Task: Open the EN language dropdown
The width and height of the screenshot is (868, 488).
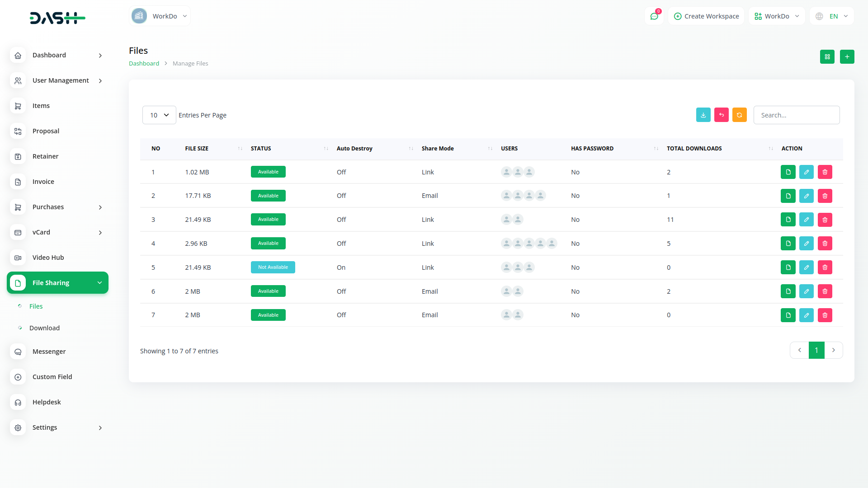Action: pos(832,16)
